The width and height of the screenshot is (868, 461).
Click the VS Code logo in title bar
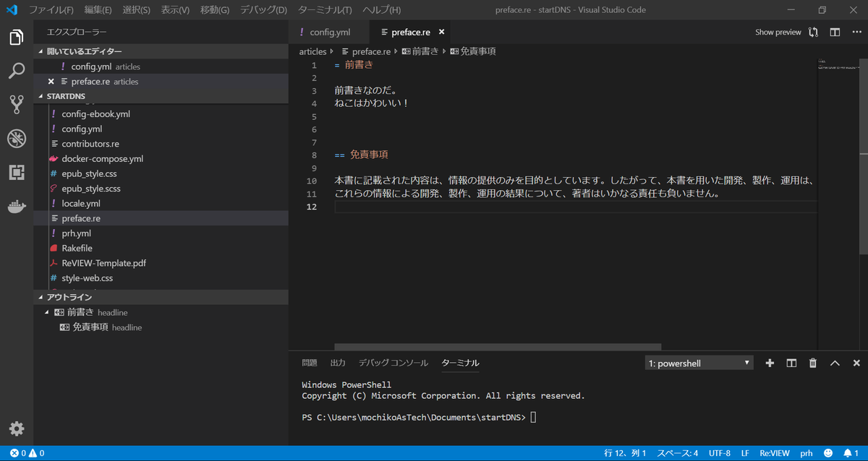(12, 10)
